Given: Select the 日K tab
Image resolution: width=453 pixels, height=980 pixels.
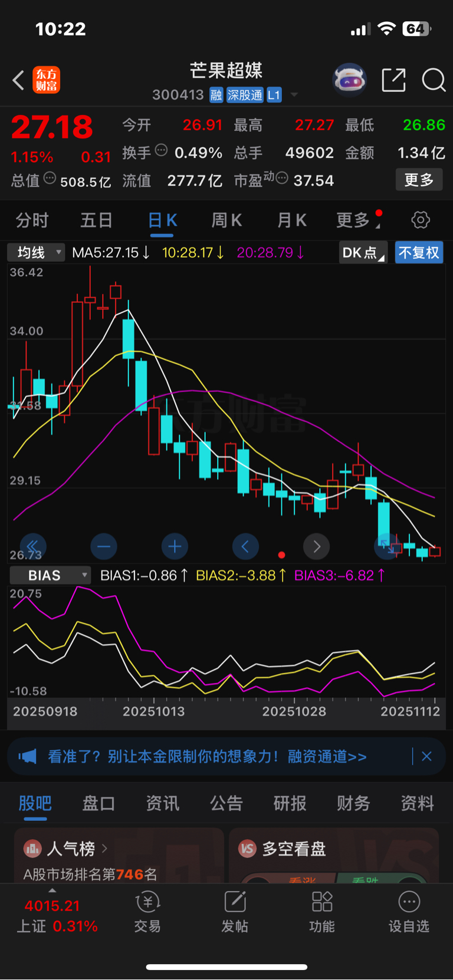Looking at the screenshot, I should 162,220.
